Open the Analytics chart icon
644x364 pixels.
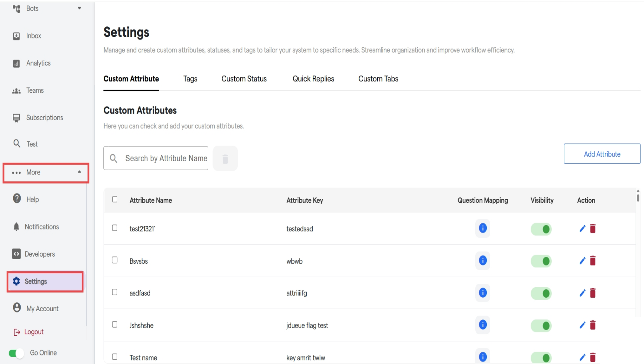[16, 64]
